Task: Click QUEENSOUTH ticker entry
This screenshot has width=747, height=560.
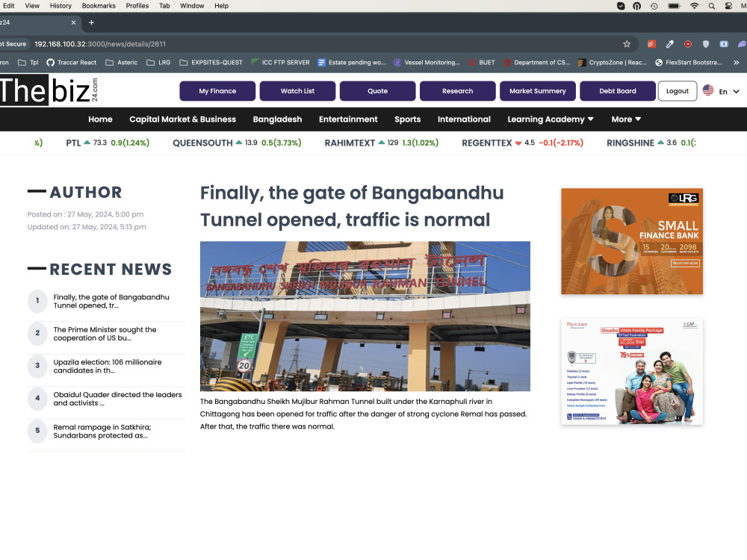Action: (x=237, y=143)
